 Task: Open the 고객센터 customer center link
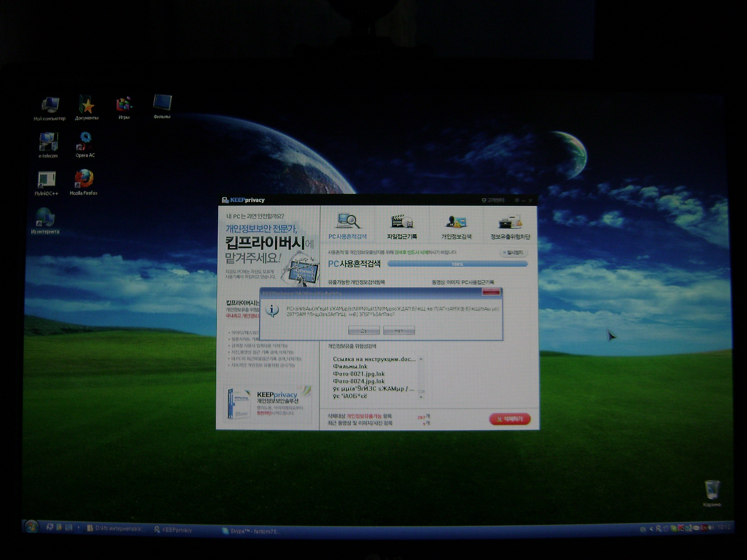point(493,200)
